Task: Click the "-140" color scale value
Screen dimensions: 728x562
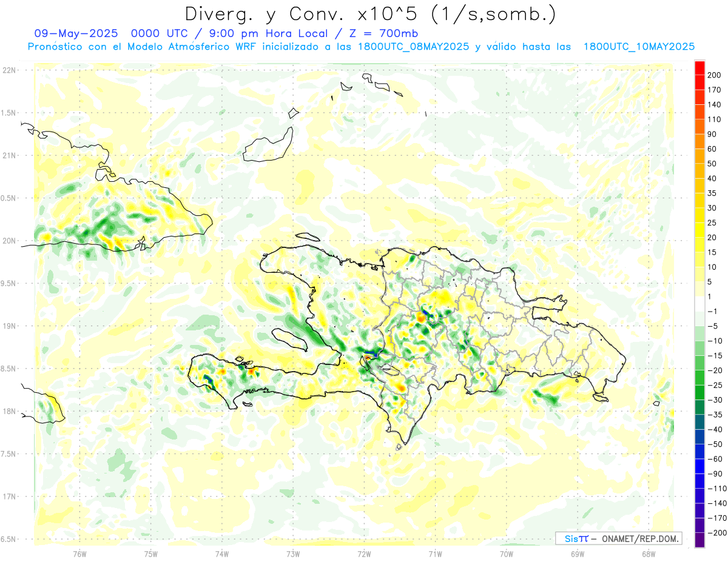Action: tap(717, 503)
